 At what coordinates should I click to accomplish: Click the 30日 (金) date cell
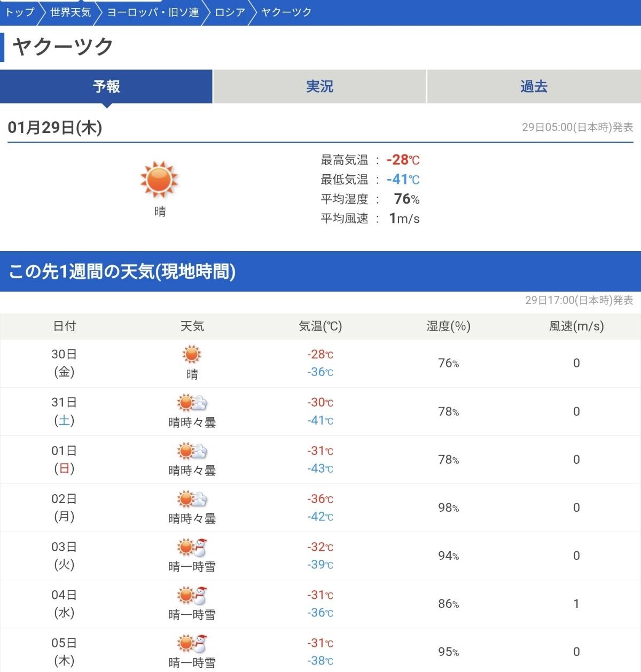click(x=64, y=363)
